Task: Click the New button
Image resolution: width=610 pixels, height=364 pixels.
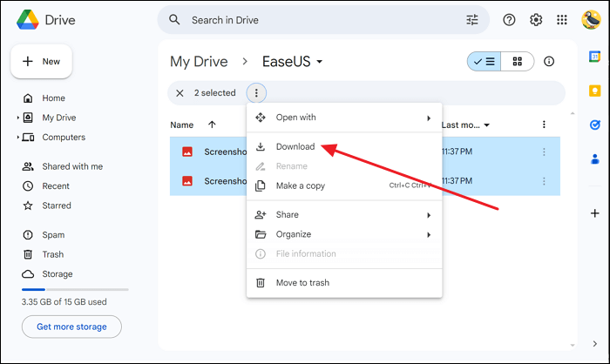Action: tap(41, 62)
